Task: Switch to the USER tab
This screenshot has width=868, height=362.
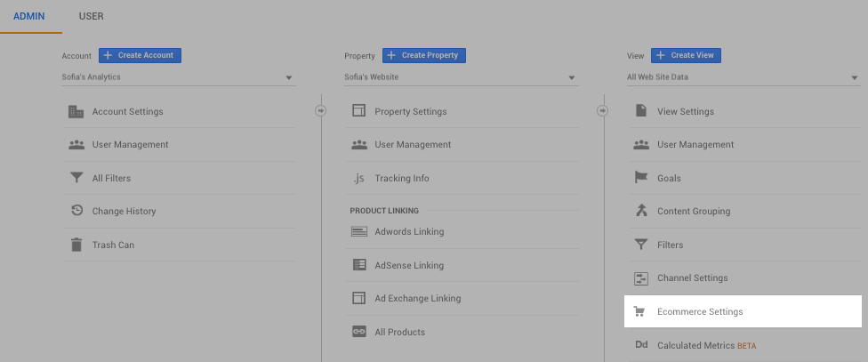Action: tap(91, 16)
